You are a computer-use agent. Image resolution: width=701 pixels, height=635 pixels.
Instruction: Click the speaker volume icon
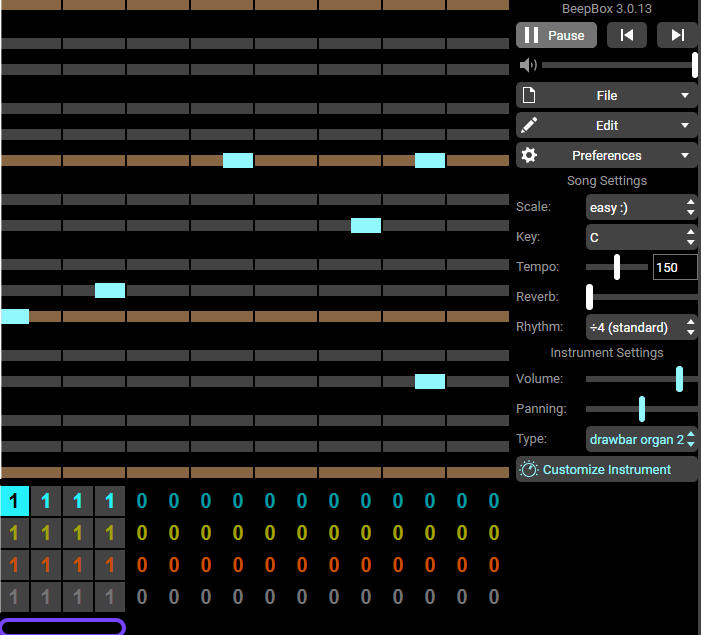[x=528, y=65]
